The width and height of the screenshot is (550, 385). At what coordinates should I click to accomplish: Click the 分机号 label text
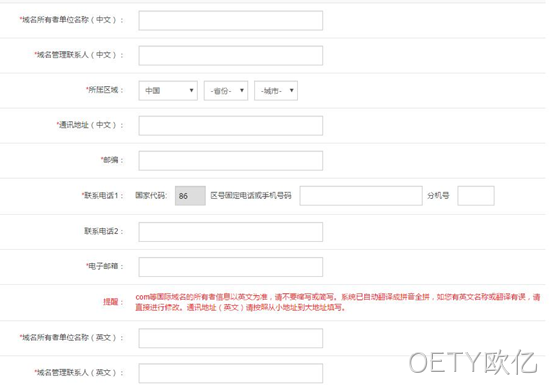click(438, 196)
